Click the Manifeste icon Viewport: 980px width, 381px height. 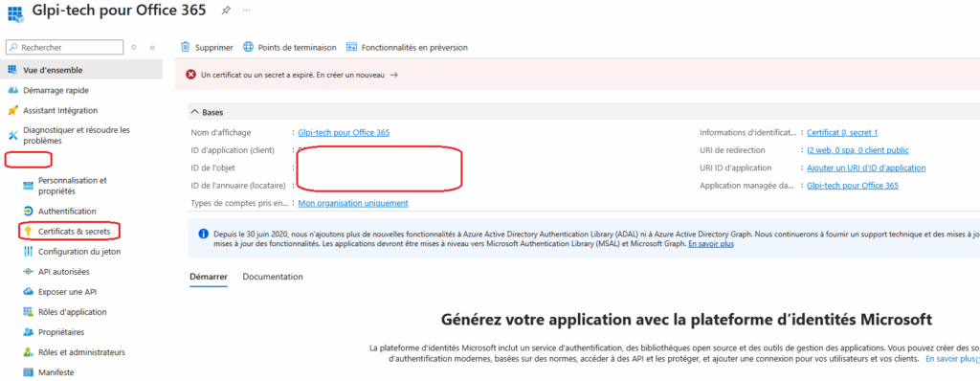click(x=28, y=372)
